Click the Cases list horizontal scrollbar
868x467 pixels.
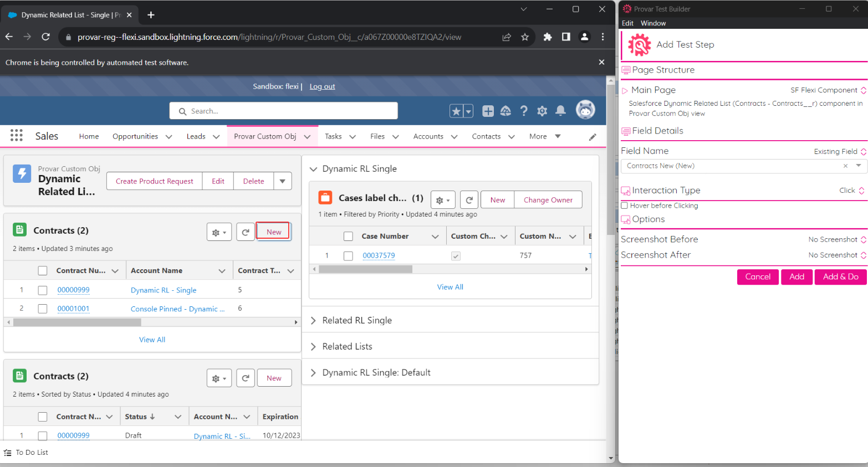[x=365, y=269]
